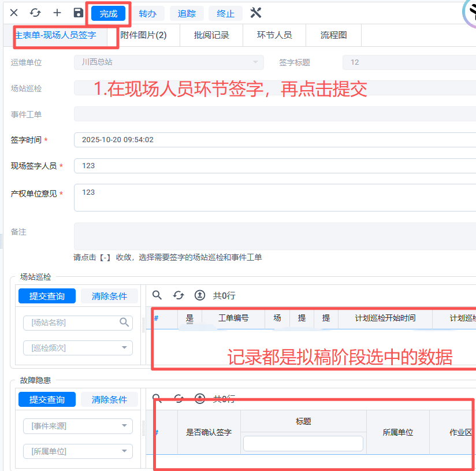Click refresh icon above 场站巡检 grid
The height and width of the screenshot is (471, 476).
pyautogui.click(x=178, y=295)
